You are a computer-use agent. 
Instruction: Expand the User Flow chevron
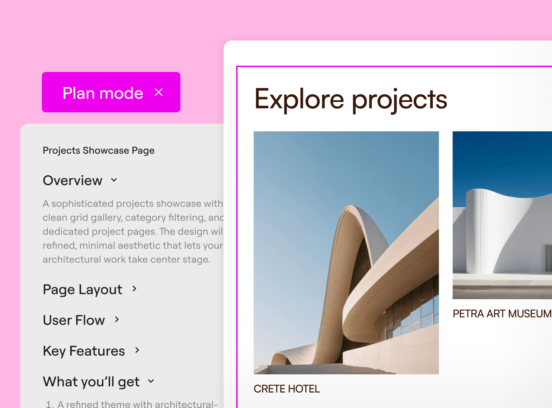pos(117,319)
